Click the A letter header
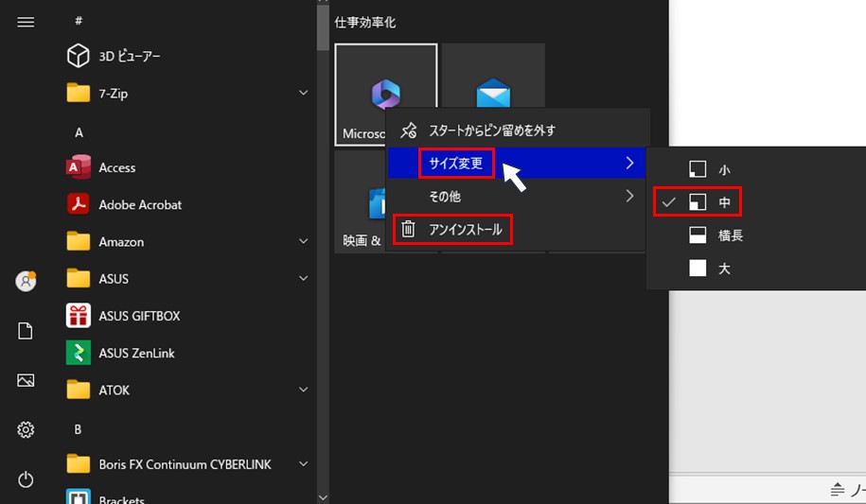This screenshot has height=504, width=866. tap(79, 132)
